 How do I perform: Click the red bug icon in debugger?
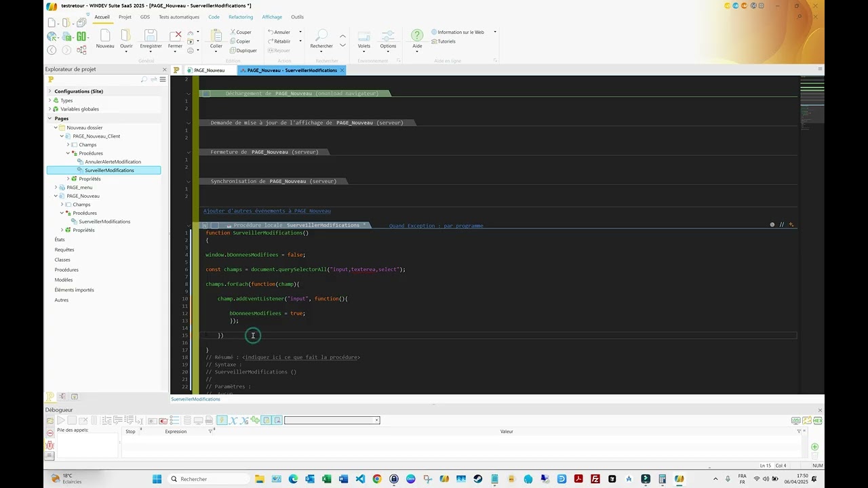(50, 445)
